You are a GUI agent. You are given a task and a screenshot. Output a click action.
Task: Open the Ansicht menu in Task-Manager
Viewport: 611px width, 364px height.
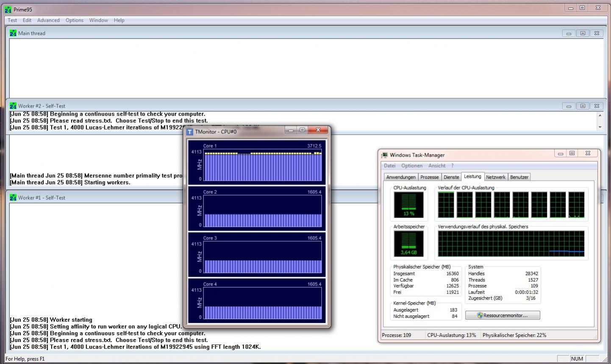point(437,166)
